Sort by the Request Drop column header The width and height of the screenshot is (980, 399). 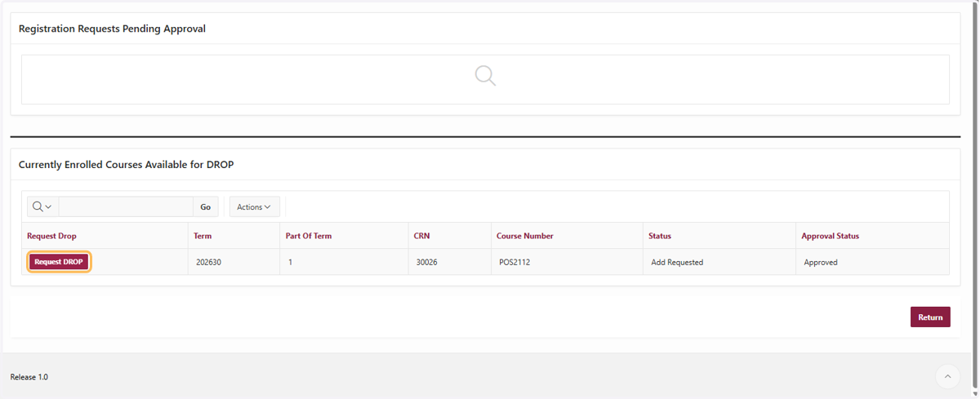[x=51, y=236]
